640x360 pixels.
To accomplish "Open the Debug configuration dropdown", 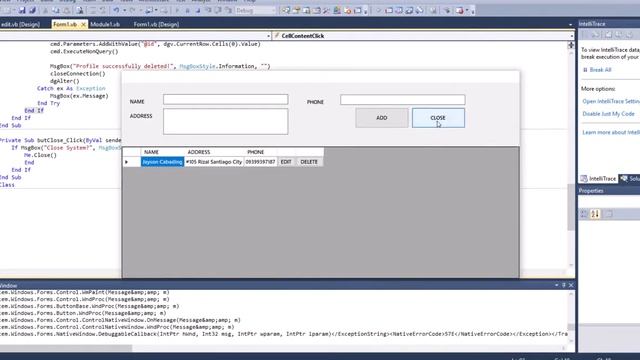I will (x=274, y=10).
